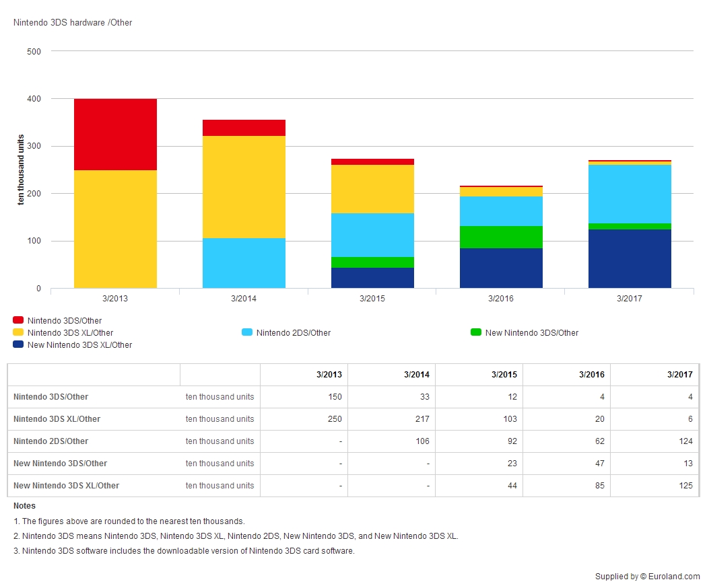Click the "Nintendo 2DS/Other" table row header
Viewport: 707px width, 588px height.
pyautogui.click(x=51, y=441)
